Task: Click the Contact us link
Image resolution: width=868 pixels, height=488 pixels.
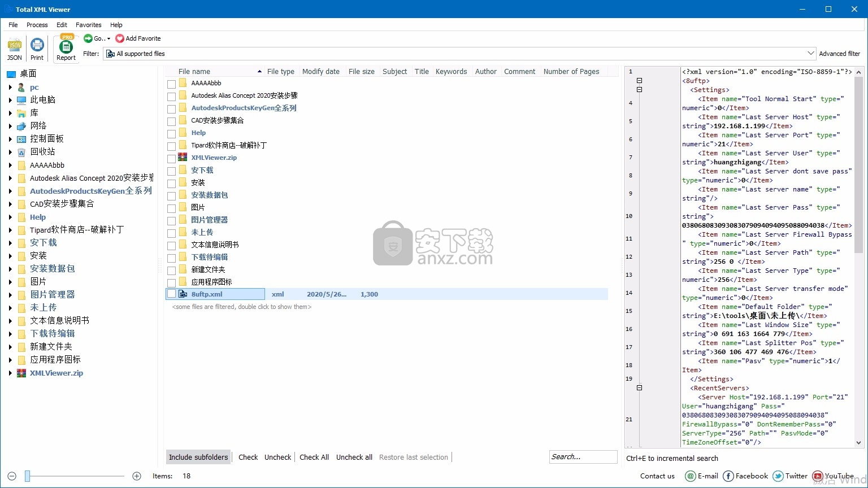Action: 657,476
